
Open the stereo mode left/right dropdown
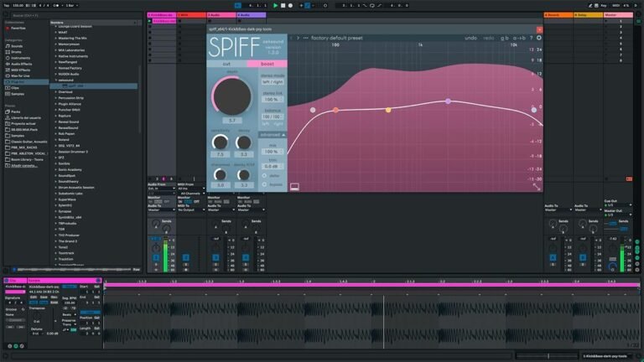(273, 82)
